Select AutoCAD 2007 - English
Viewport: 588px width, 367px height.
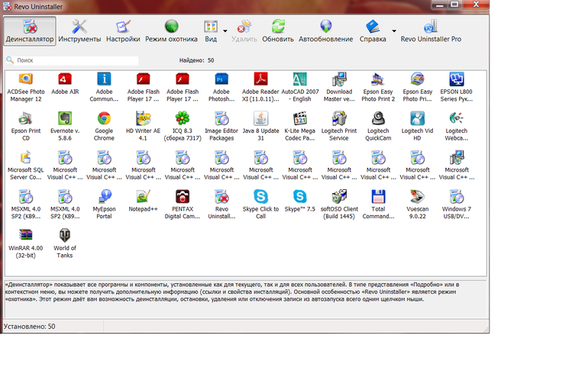pyautogui.click(x=300, y=87)
